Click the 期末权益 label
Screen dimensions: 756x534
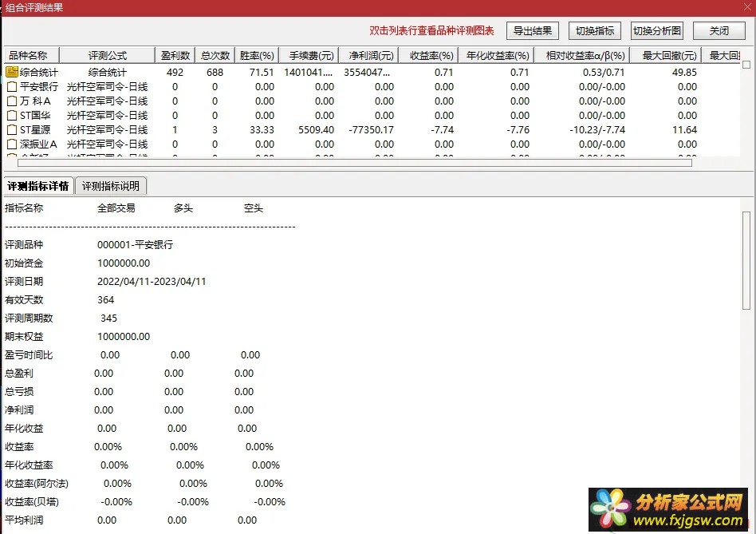tap(24, 336)
